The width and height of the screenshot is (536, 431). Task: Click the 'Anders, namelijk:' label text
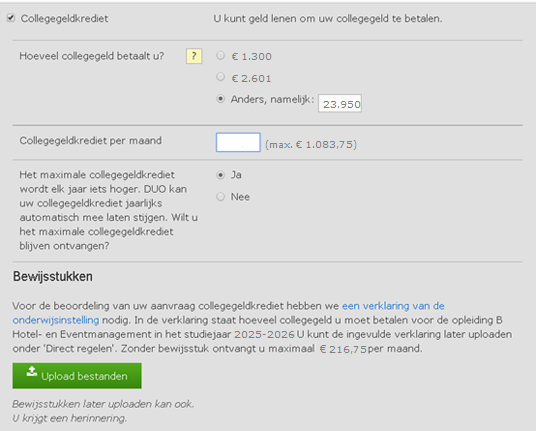(272, 99)
